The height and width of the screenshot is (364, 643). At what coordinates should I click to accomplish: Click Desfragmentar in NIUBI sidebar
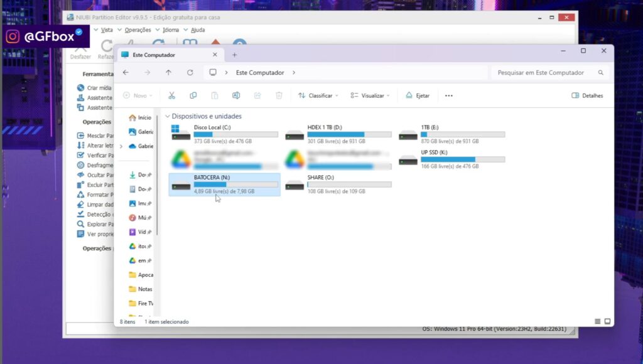coord(95,165)
